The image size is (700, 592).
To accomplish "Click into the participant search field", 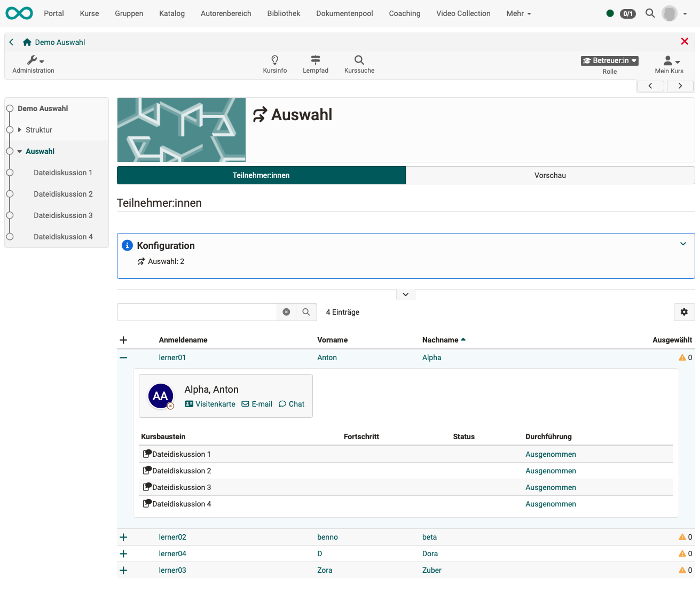I will [x=196, y=312].
